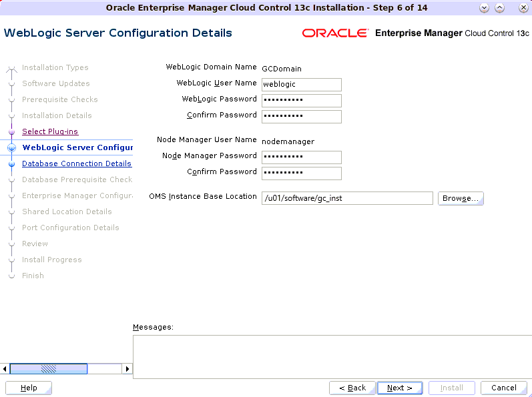
Task: Click the Select Plug-ins step bullet icon
Action: coord(11,132)
